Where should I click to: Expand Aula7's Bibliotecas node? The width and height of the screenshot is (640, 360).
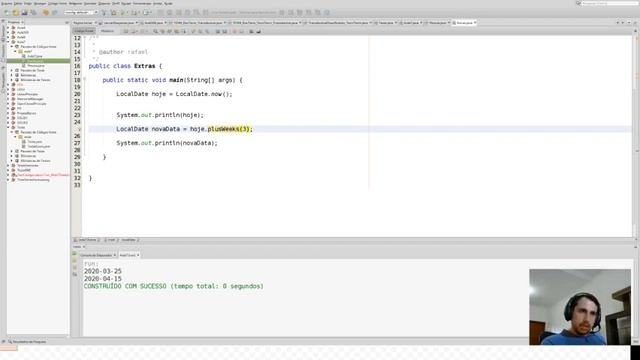tap(12, 75)
